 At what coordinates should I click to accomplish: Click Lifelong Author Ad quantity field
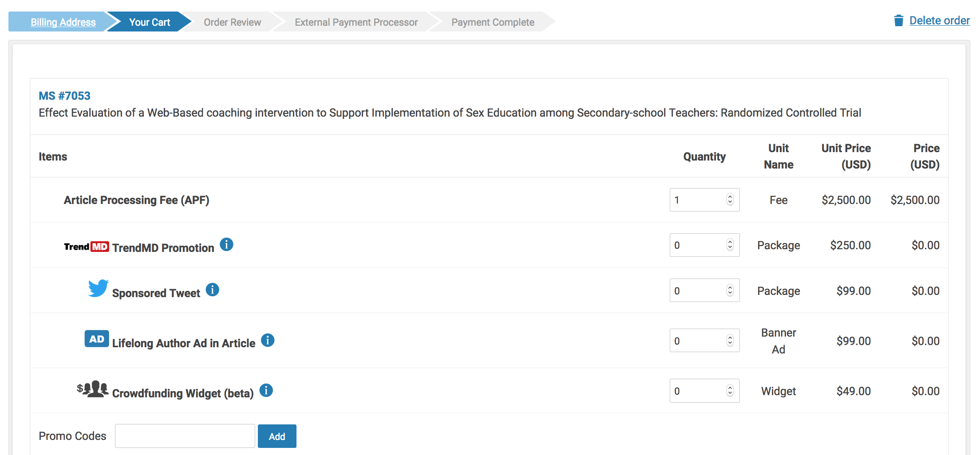[x=698, y=341]
